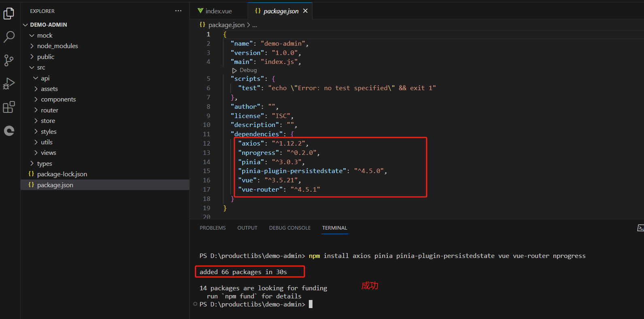Viewport: 644px width, 319px height.
Task: Click the "vue": "^3.5.21" line
Action: click(x=270, y=180)
